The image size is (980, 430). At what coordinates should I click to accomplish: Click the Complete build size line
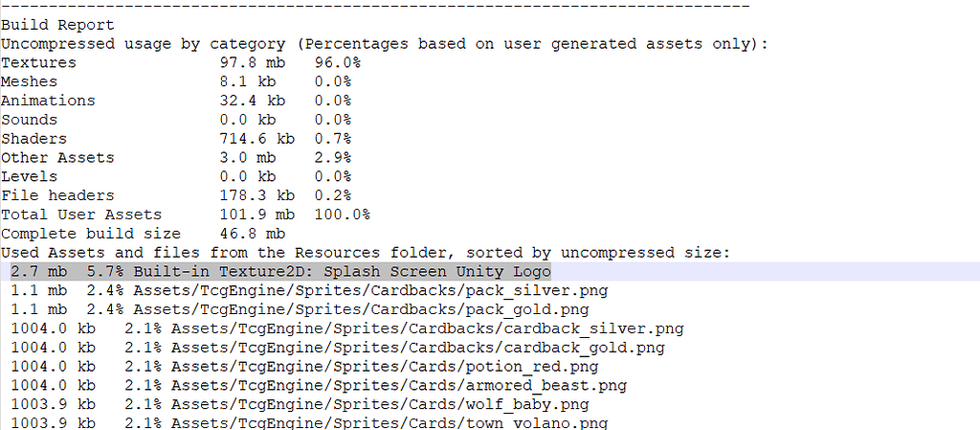pyautogui.click(x=144, y=234)
